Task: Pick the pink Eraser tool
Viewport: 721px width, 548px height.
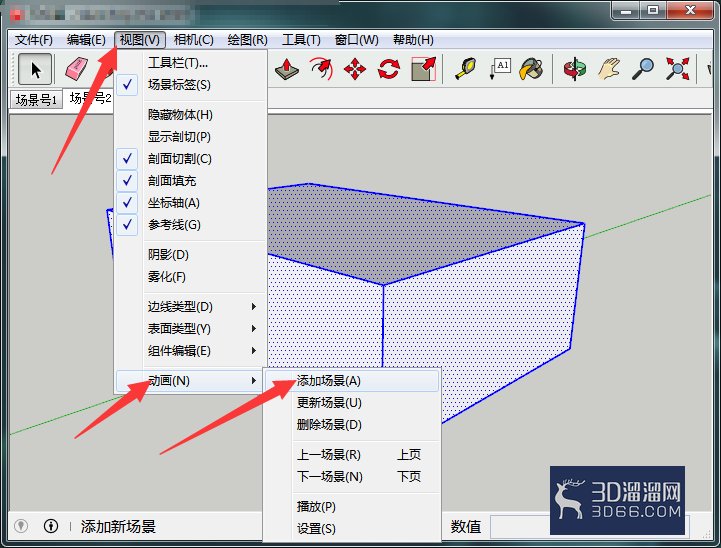Action: pyautogui.click(x=76, y=69)
